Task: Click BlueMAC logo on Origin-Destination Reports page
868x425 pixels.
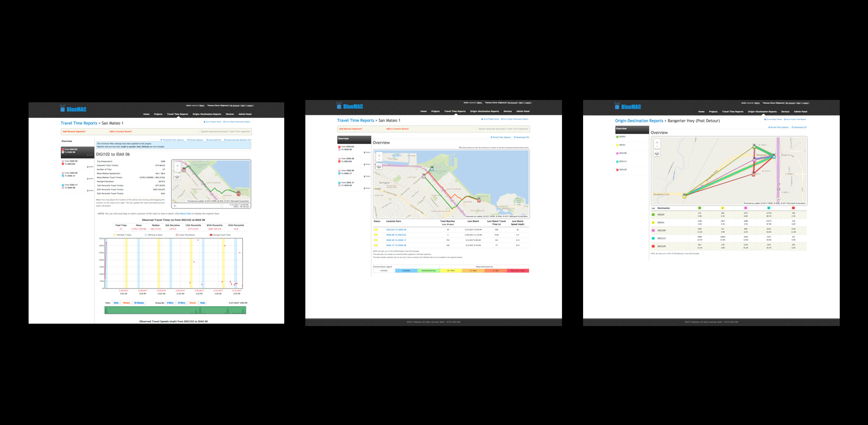Action: click(x=628, y=106)
